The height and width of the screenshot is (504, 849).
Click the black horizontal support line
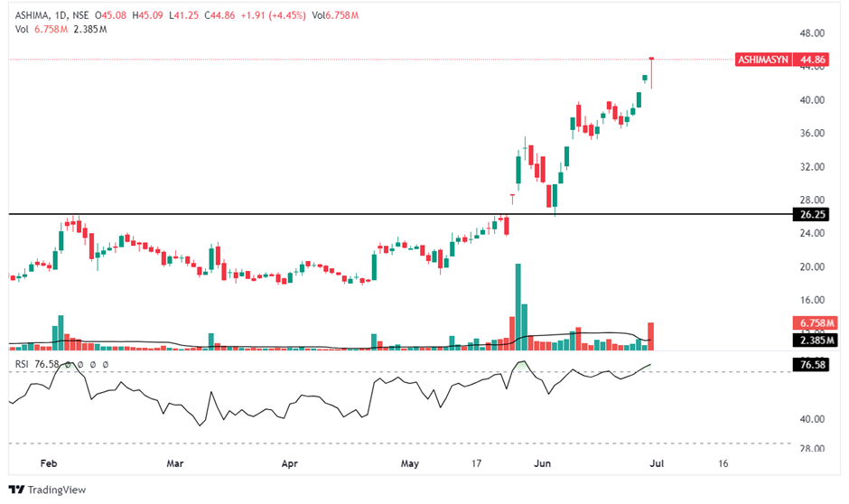click(271, 214)
